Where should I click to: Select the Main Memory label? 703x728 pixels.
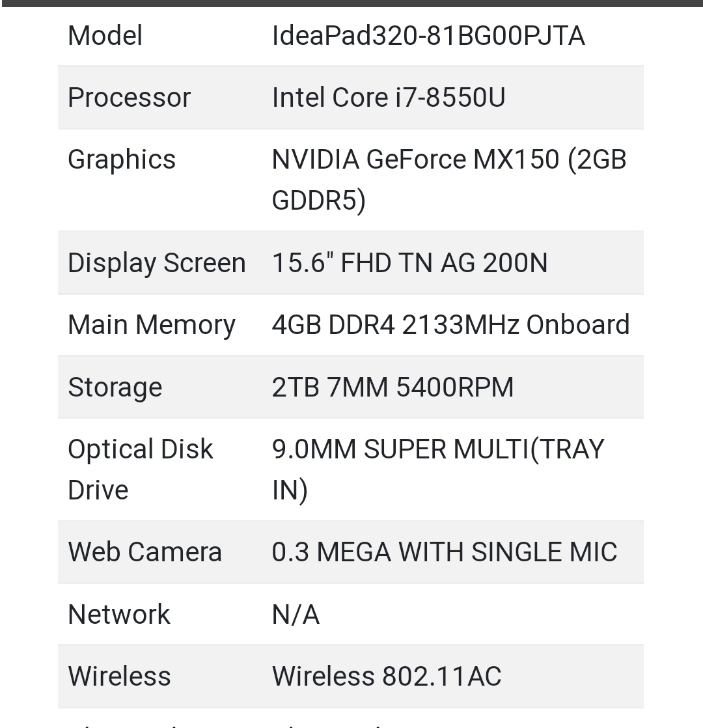pos(151,325)
